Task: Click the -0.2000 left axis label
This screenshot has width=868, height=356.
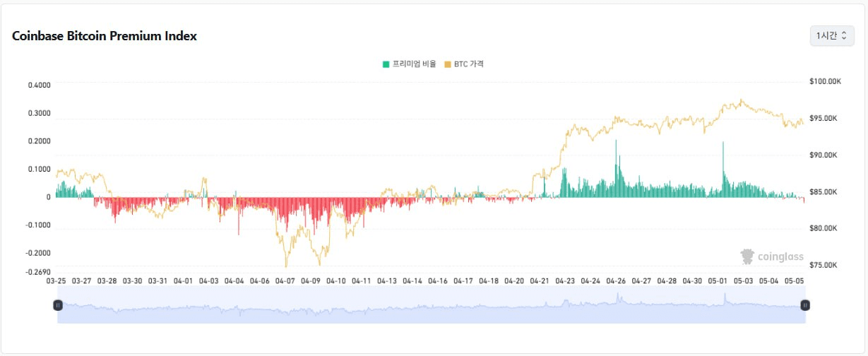Action: tap(38, 253)
